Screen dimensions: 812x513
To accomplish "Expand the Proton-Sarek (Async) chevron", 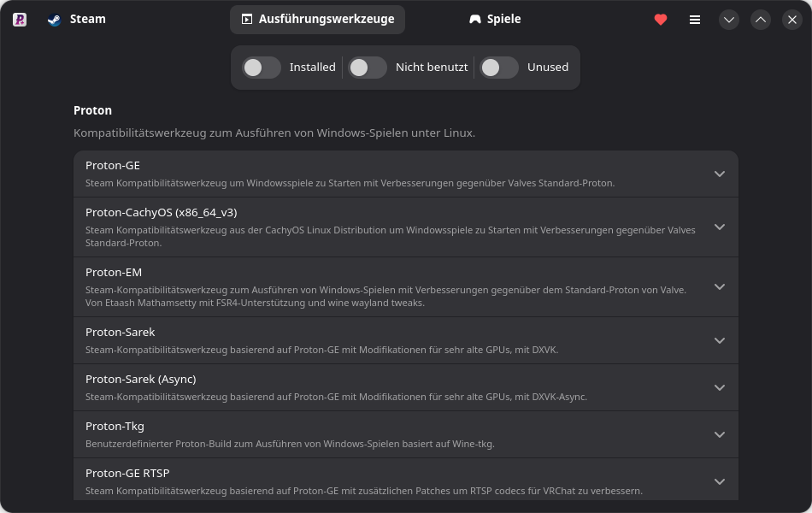I will (x=720, y=387).
